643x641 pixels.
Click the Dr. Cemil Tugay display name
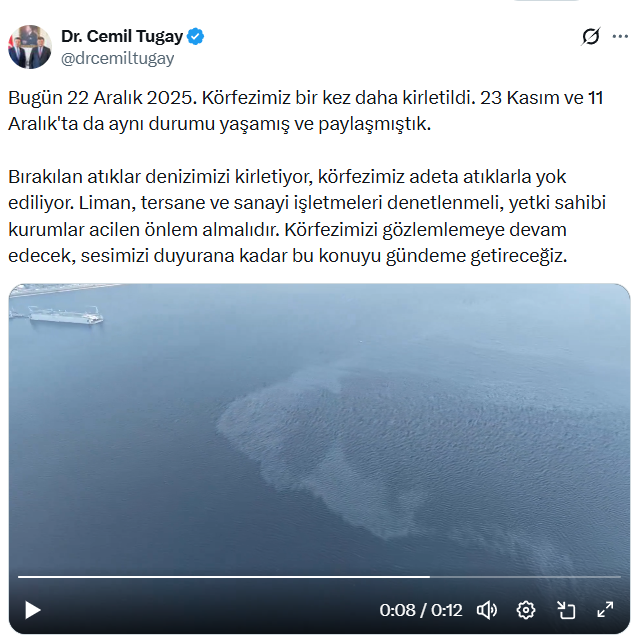click(x=122, y=36)
